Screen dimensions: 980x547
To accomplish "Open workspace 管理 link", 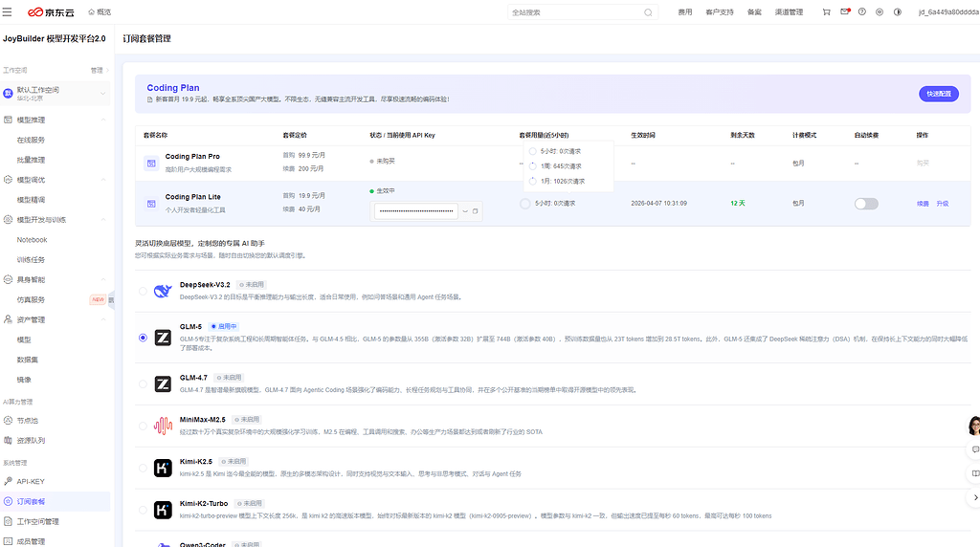I will pyautogui.click(x=100, y=70).
